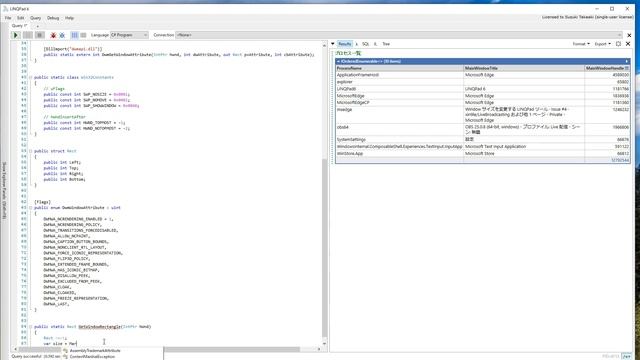Select the MicrosoftEdgeCP process cell
The image size is (640, 360).
coord(399,102)
